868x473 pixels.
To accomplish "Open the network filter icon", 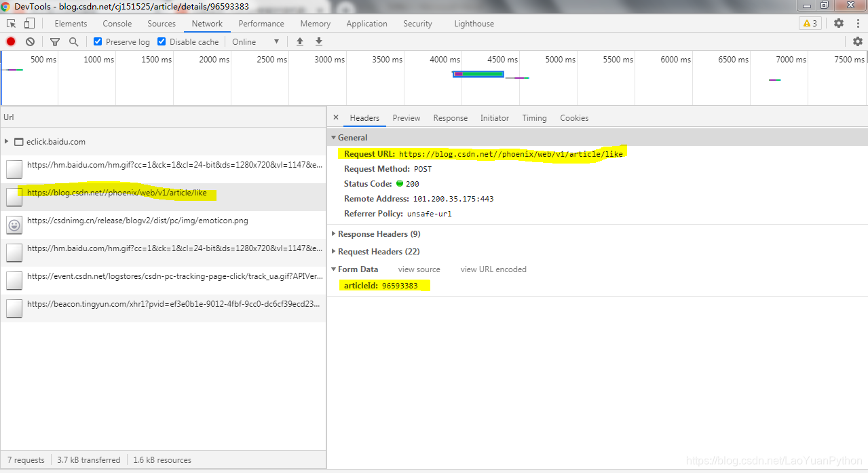I will coord(55,41).
